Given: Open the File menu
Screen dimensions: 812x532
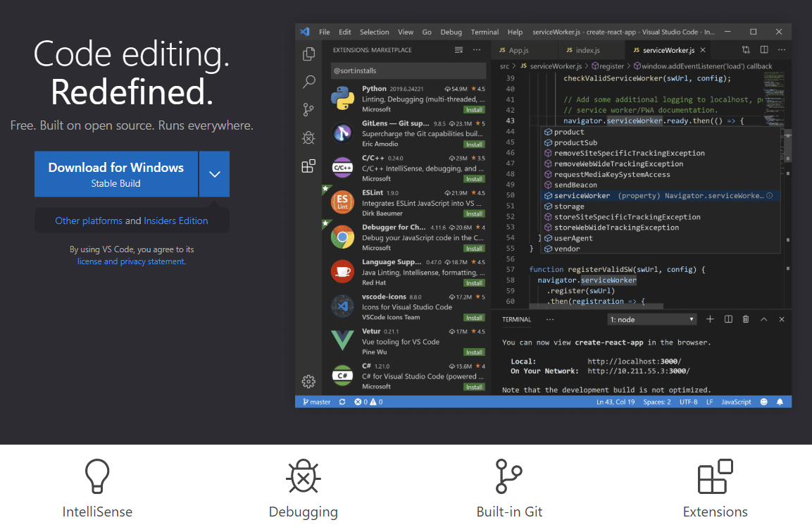Looking at the screenshot, I should pos(325,32).
